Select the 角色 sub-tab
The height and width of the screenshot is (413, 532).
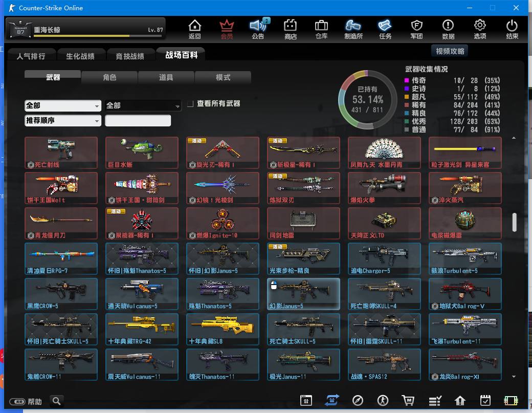point(109,77)
